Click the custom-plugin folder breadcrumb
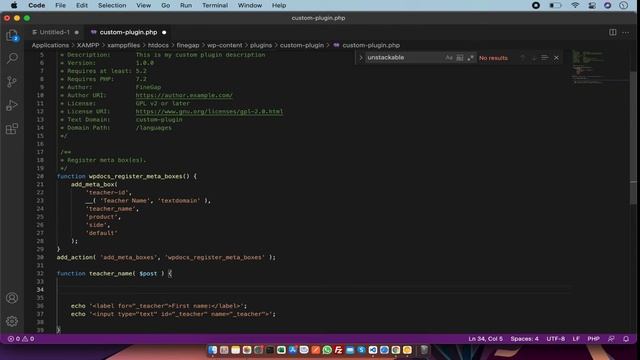640x360 pixels. [x=302, y=45]
